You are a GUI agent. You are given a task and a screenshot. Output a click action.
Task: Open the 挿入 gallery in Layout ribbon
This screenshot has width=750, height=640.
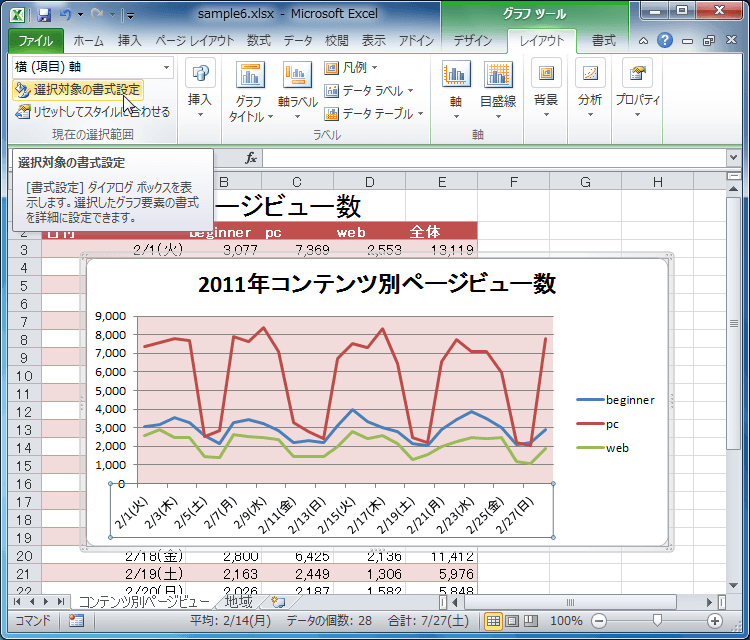[200, 89]
